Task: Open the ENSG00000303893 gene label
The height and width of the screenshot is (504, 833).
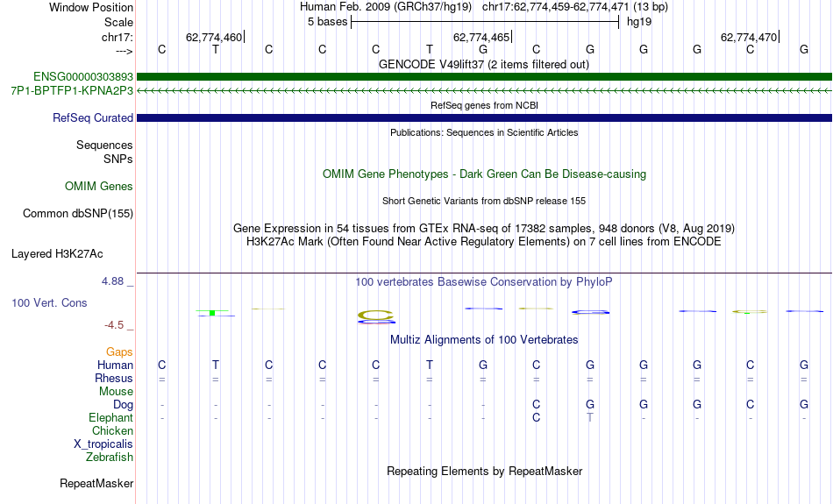Action: pos(83,77)
